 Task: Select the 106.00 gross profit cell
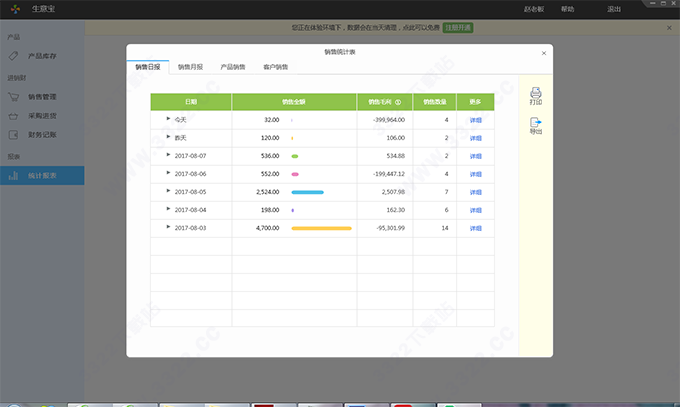point(396,138)
